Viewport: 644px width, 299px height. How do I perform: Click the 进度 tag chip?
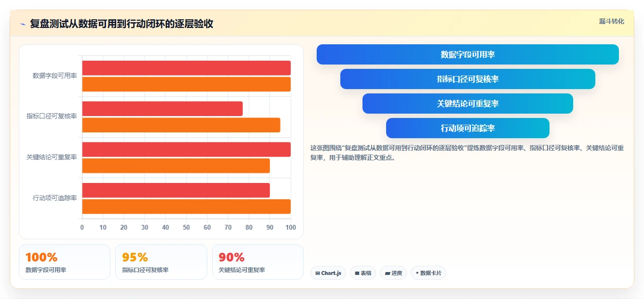tap(393, 273)
